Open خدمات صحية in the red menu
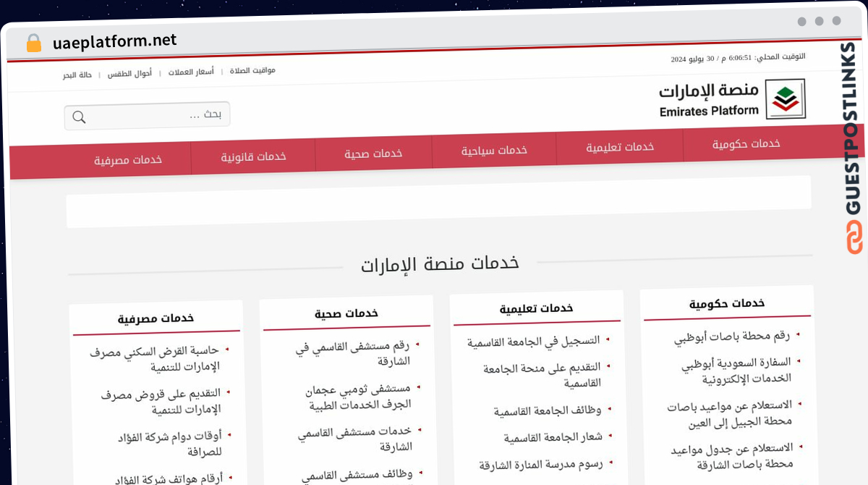This screenshot has height=485, width=868. pos(373,153)
